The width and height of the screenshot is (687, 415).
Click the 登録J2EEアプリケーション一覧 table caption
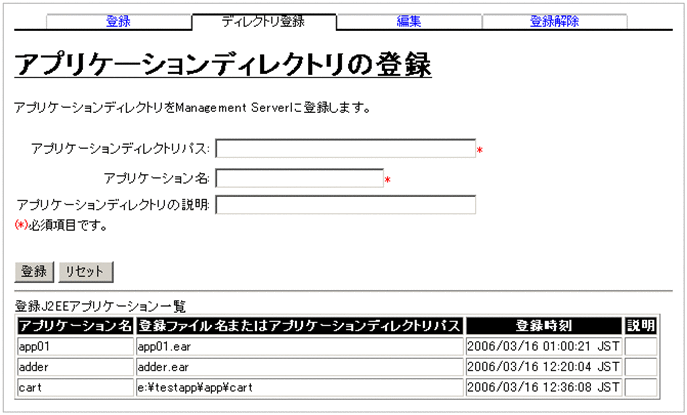click(100, 306)
